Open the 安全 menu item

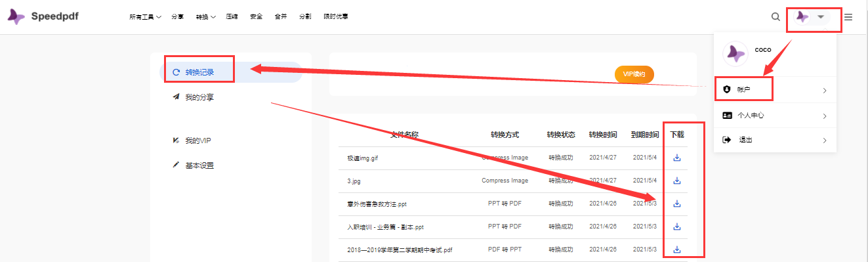pos(256,17)
